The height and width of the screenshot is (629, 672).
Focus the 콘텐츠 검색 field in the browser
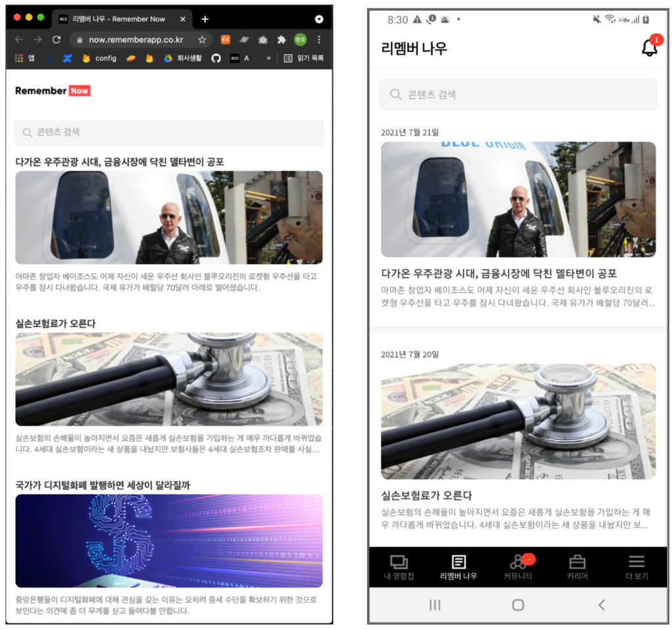tap(169, 133)
